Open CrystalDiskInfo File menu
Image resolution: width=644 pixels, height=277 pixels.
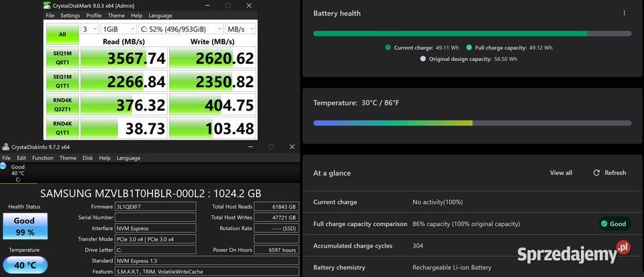[6, 158]
